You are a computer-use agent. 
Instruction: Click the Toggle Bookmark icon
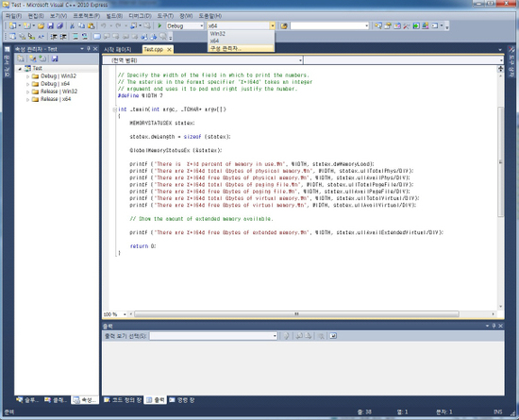coord(97,37)
